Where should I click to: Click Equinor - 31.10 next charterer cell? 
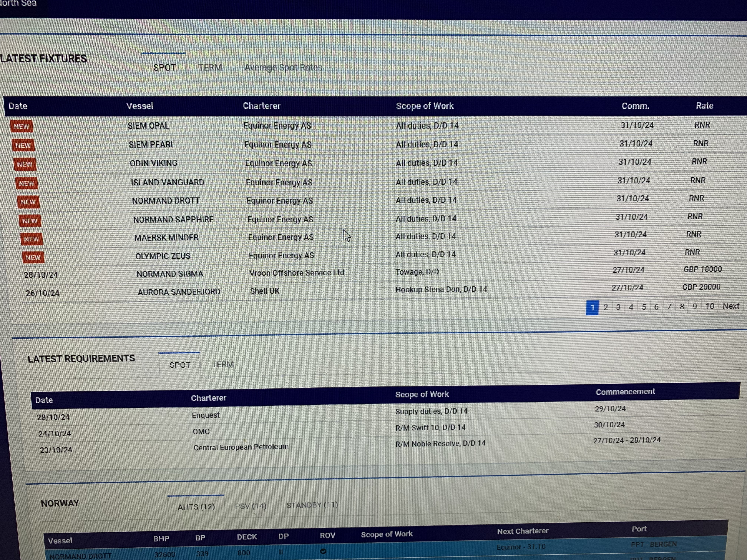click(521, 546)
